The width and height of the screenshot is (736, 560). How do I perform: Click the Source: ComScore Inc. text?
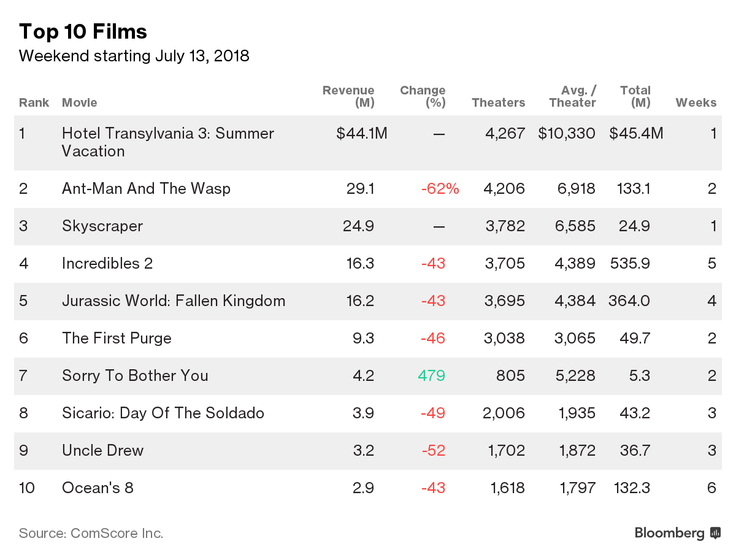coord(91,533)
